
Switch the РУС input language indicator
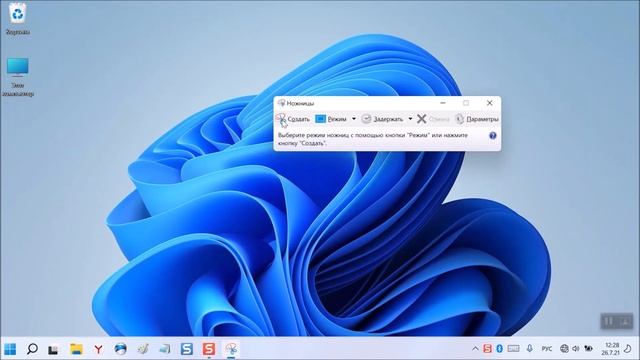coord(547,349)
